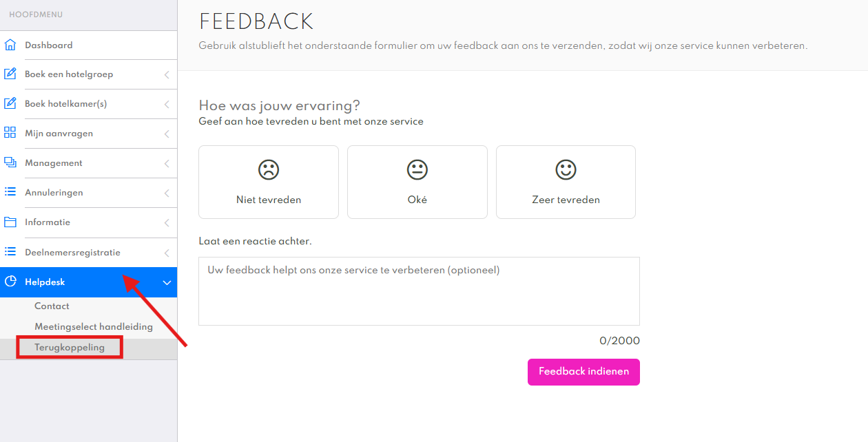Click the pencil icon beside Boek een hotelgroep
Image resolution: width=868 pixels, height=442 pixels.
click(x=10, y=74)
